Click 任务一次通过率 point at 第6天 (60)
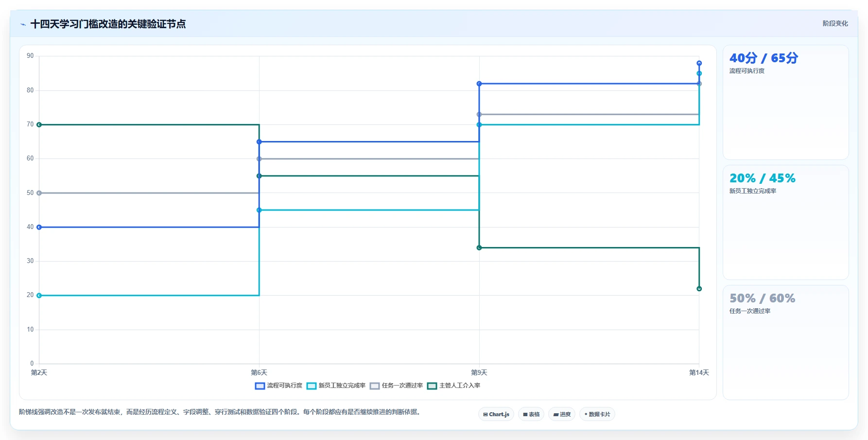This screenshot has width=868, height=440. [259, 159]
